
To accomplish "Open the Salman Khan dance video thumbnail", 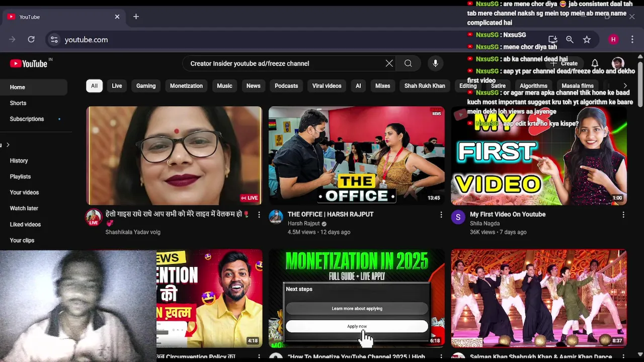I will coord(538,298).
